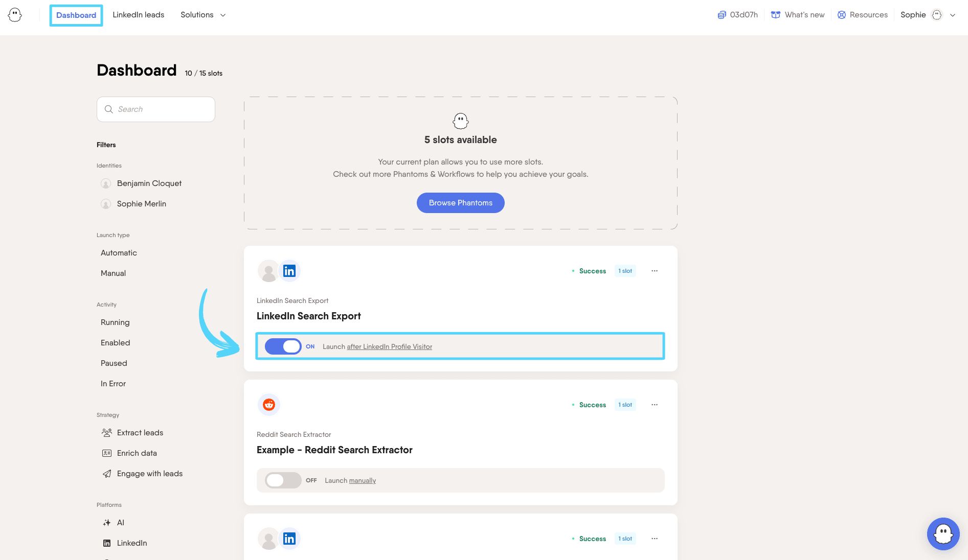Filter by Automatic launch type
This screenshot has height=560, width=968.
point(119,253)
